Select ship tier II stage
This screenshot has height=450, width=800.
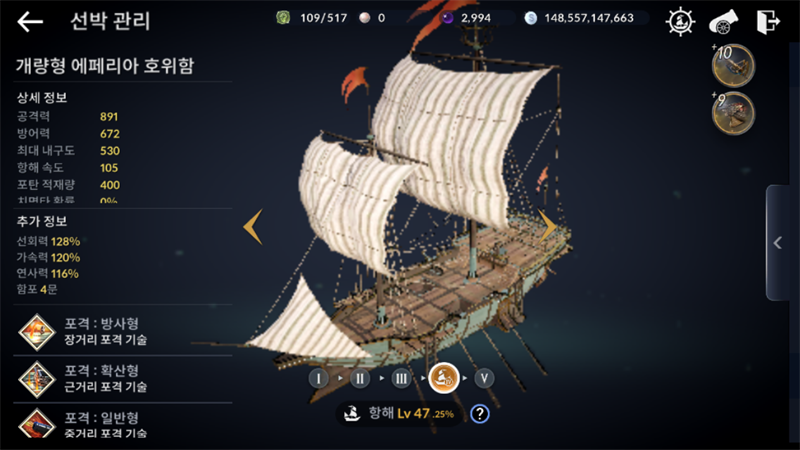point(360,378)
